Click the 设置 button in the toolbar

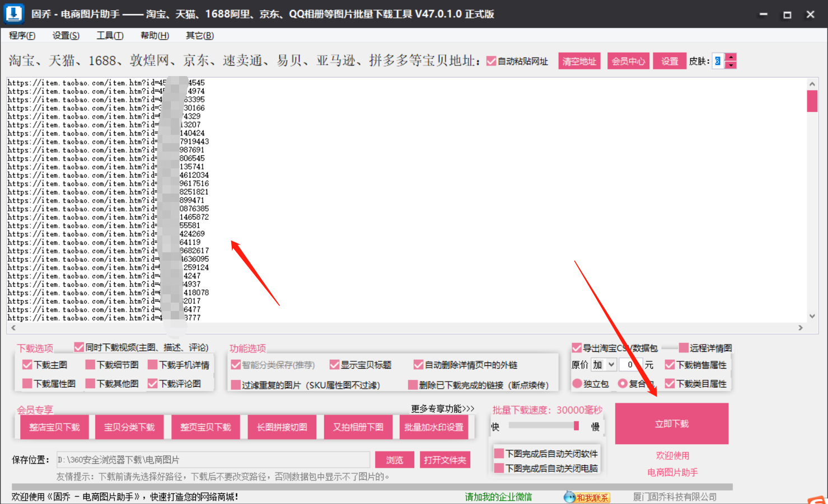coord(670,61)
